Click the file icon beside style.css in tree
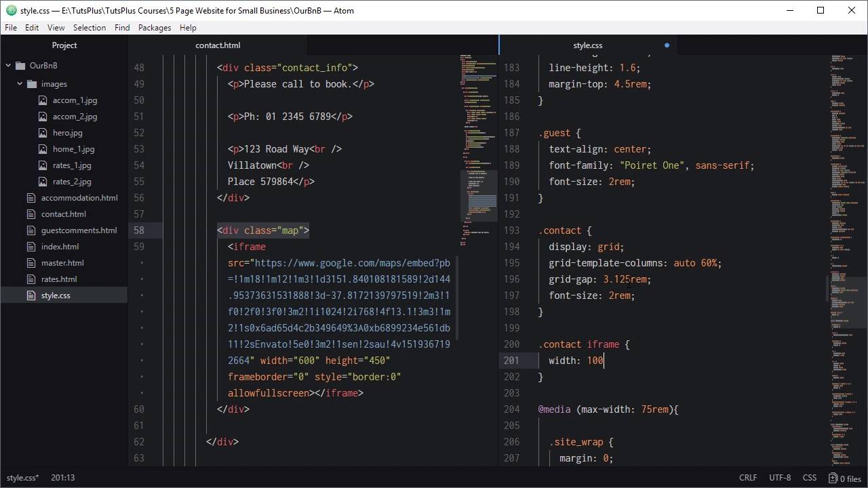This screenshot has height=488, width=868. pyautogui.click(x=31, y=296)
